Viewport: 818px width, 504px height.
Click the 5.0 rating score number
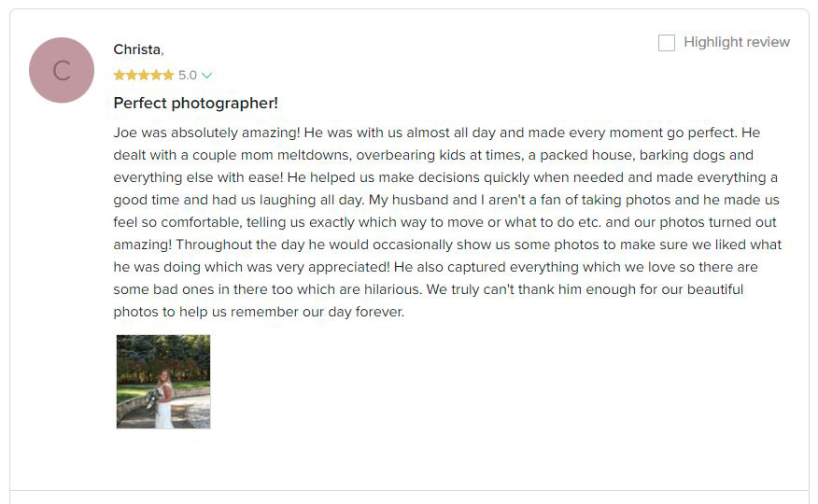point(188,75)
